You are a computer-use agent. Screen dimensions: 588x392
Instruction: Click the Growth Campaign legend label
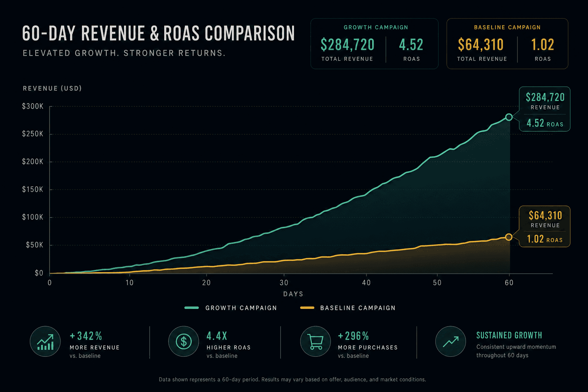pyautogui.click(x=241, y=308)
